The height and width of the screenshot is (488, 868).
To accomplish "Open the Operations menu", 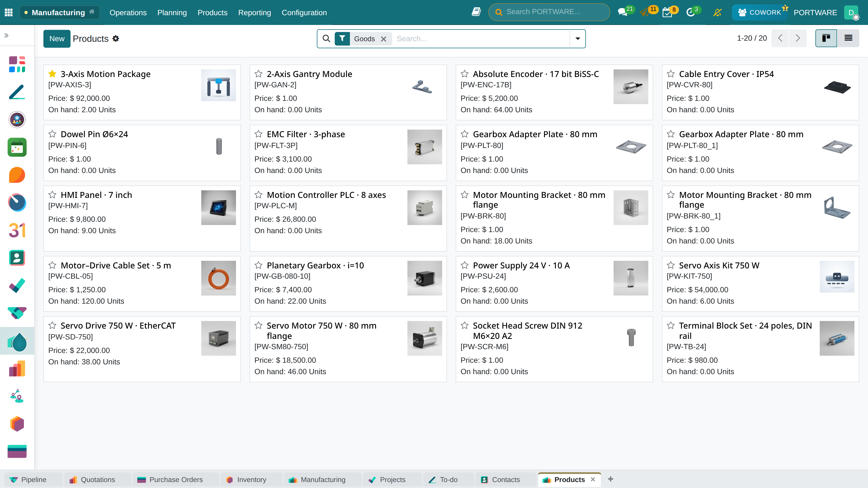I will pos(128,12).
